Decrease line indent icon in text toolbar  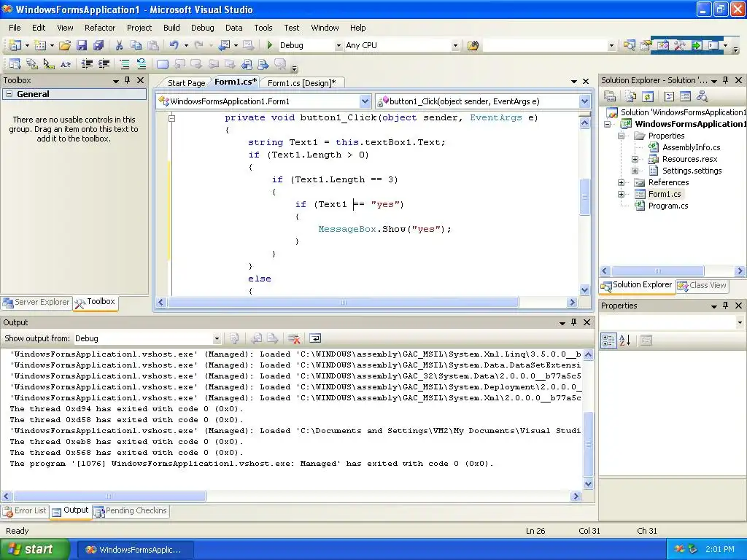click(87, 64)
